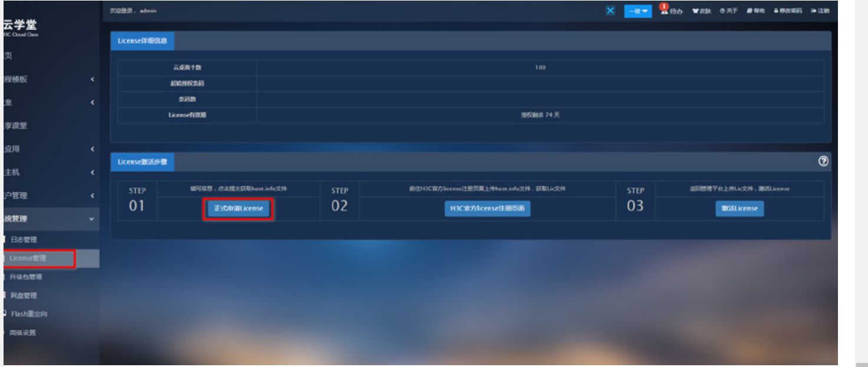The height and width of the screenshot is (367, 868).
Task: Open 日志管理 in the sidebar
Action: pyautogui.click(x=24, y=240)
